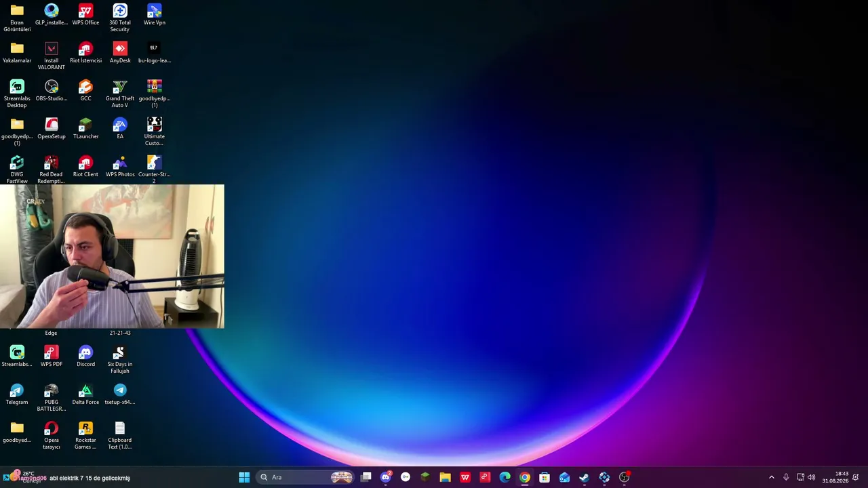
Task: Select the goodbyedp... (1) WinRAR archive icon
Action: (x=155, y=94)
